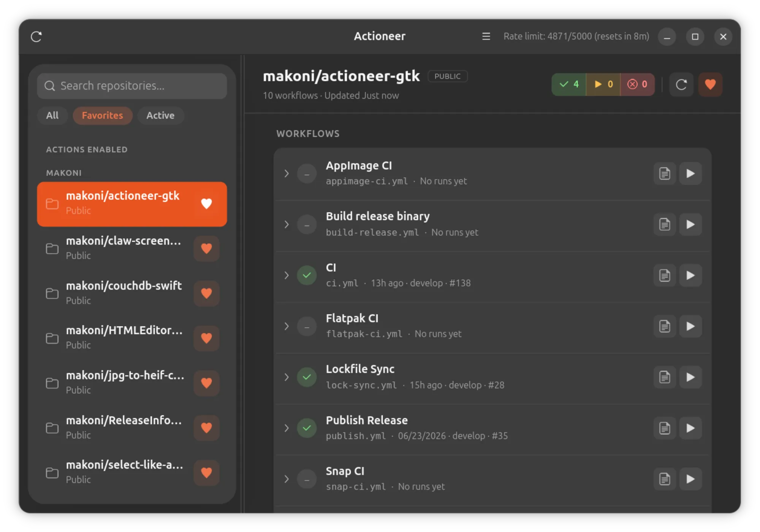
Task: Expand the CI workflow row
Action: point(287,275)
